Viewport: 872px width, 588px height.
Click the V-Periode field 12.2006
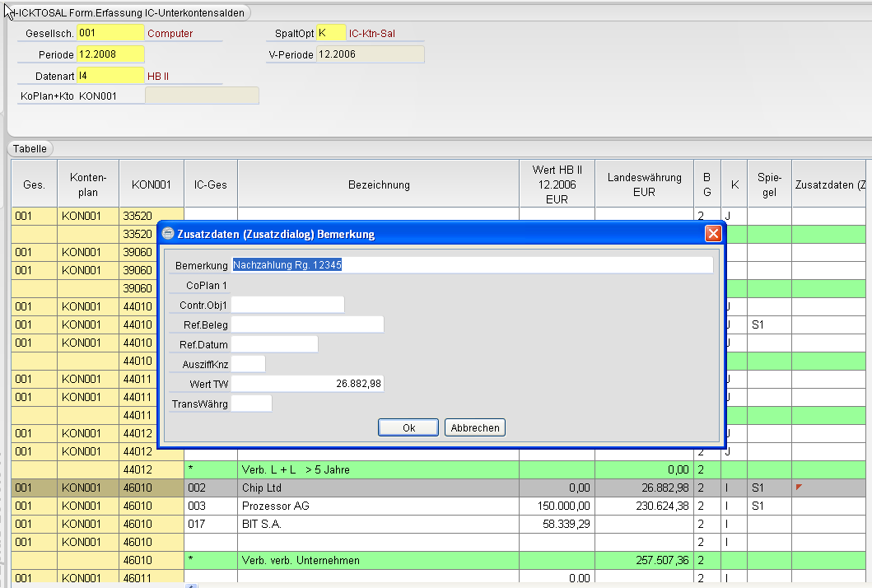(x=370, y=54)
